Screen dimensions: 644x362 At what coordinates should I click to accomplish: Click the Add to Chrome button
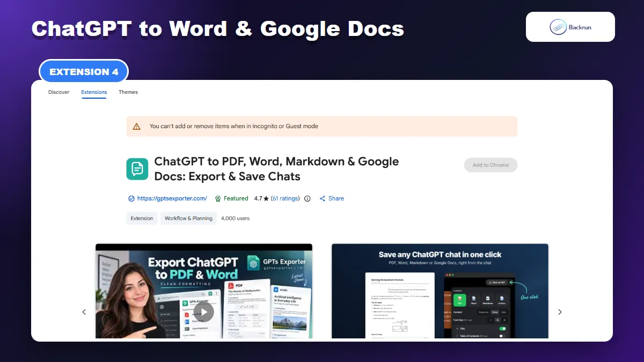[491, 165]
